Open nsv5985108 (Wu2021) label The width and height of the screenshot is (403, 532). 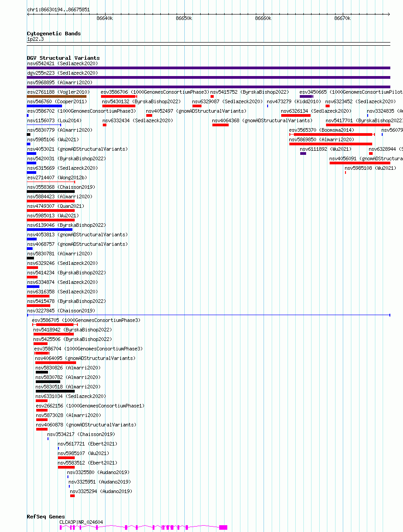point(370,168)
